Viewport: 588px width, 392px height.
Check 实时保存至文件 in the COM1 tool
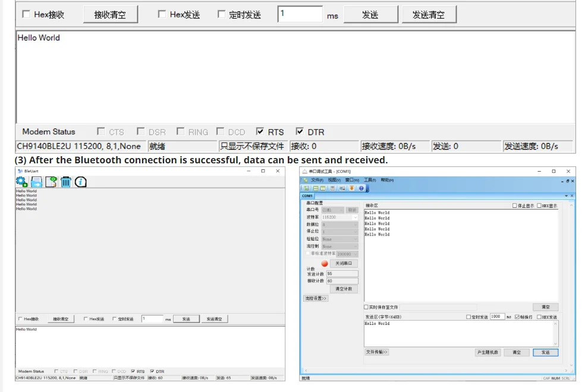click(x=366, y=307)
